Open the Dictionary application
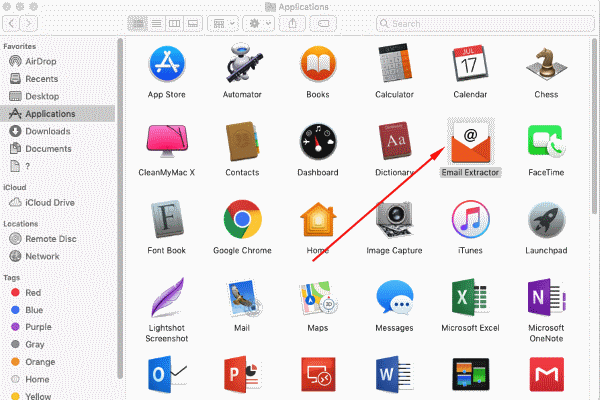 click(x=395, y=141)
